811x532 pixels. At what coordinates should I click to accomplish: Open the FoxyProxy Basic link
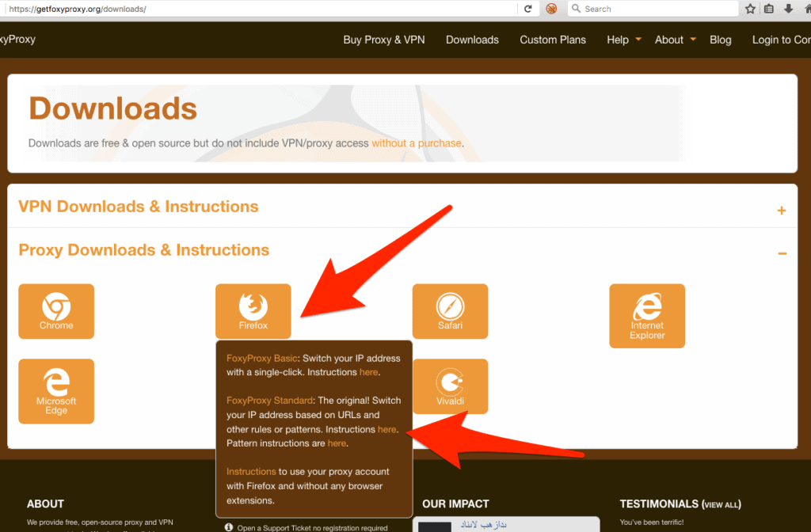261,359
